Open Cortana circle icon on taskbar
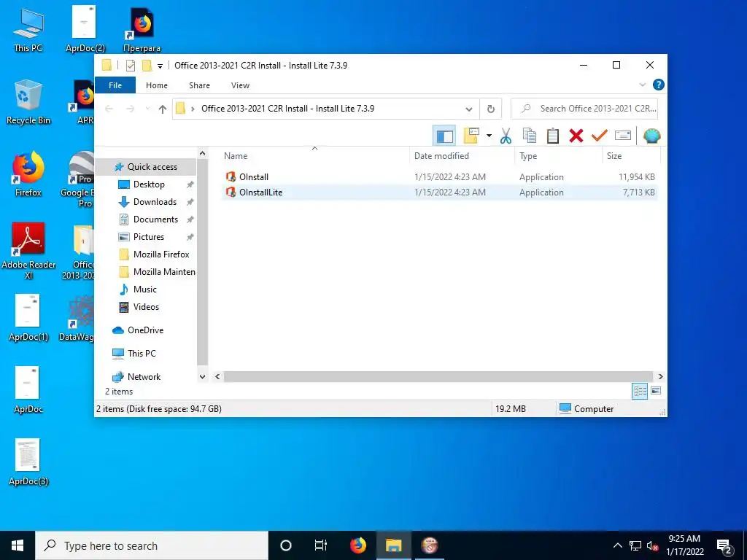The height and width of the screenshot is (560, 747). pos(286,545)
